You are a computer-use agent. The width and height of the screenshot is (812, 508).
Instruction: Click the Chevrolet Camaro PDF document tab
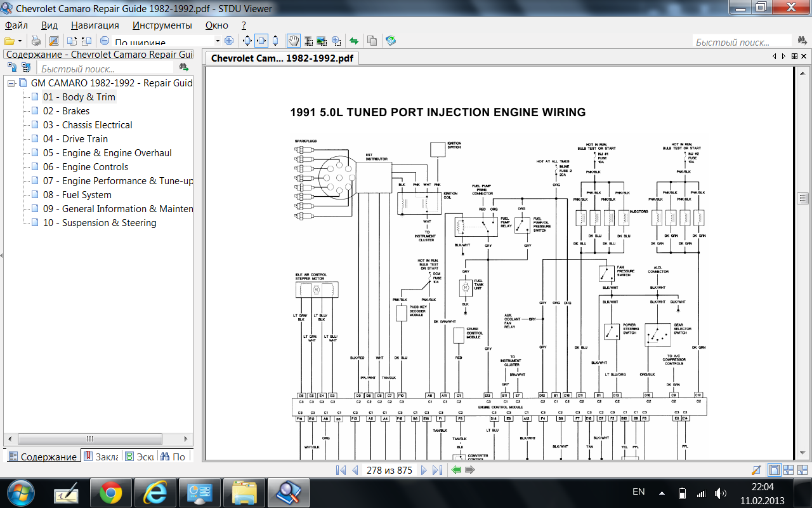coord(282,58)
